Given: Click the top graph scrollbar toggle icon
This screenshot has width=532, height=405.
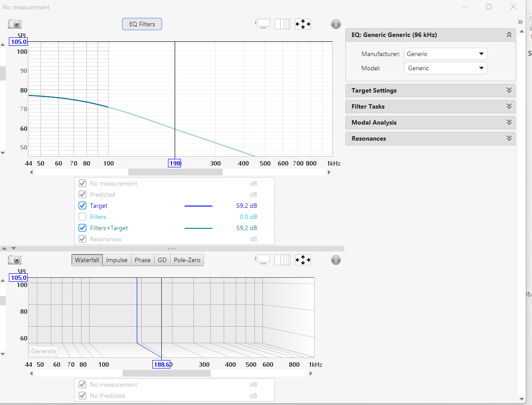Looking at the screenshot, I should (262, 24).
